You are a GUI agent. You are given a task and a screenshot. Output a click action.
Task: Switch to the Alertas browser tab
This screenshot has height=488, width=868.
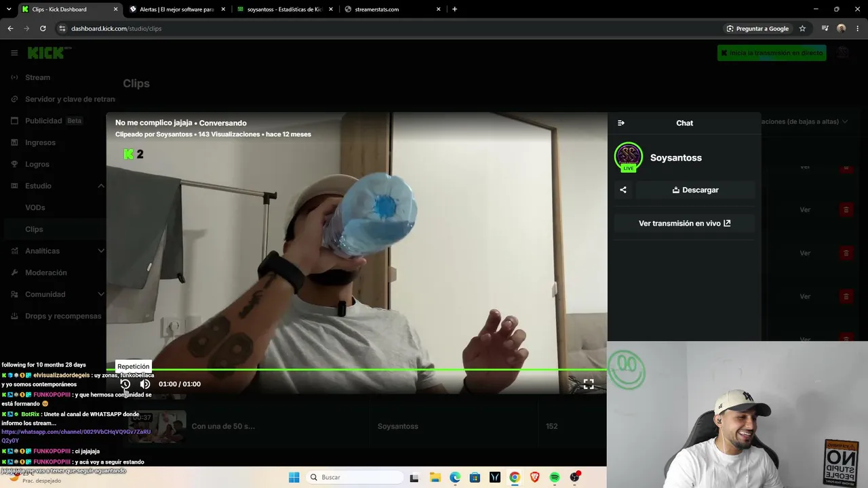(x=178, y=9)
